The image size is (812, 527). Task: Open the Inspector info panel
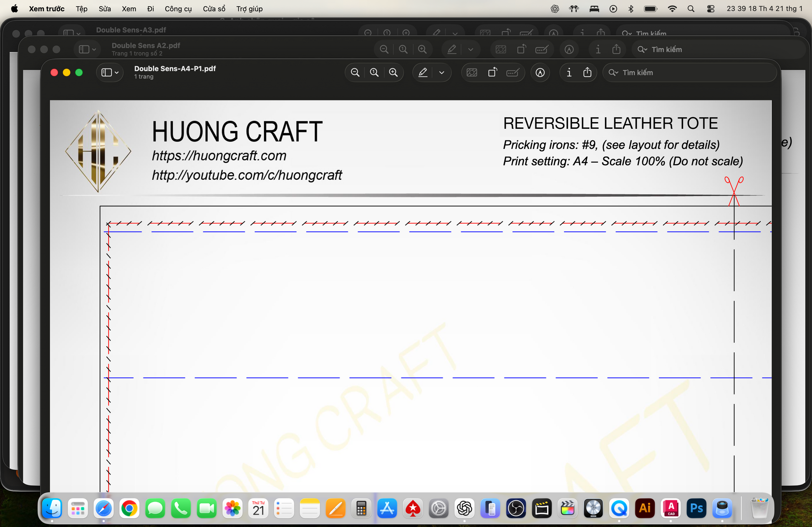[569, 73]
